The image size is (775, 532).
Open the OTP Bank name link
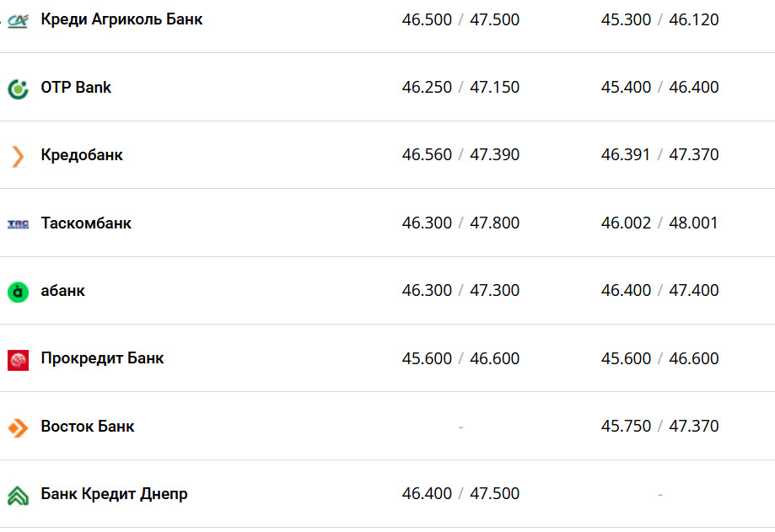(76, 88)
